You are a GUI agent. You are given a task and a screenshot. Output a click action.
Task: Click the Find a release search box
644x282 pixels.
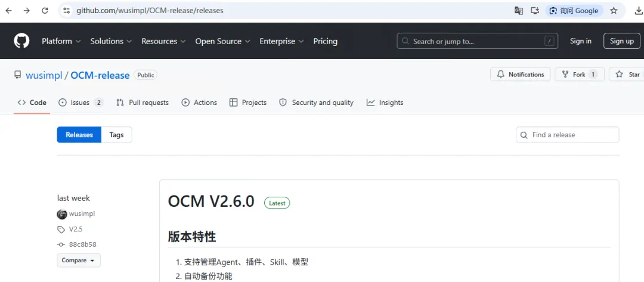point(567,135)
